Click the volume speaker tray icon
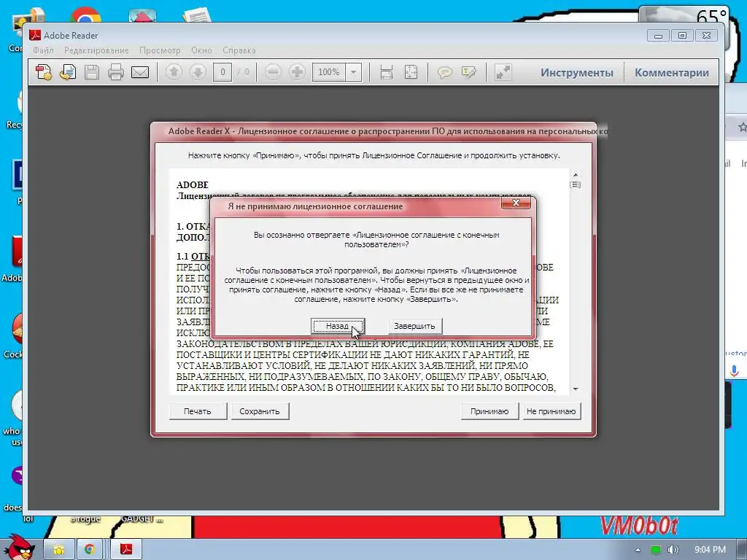747x560 pixels. 673,550
